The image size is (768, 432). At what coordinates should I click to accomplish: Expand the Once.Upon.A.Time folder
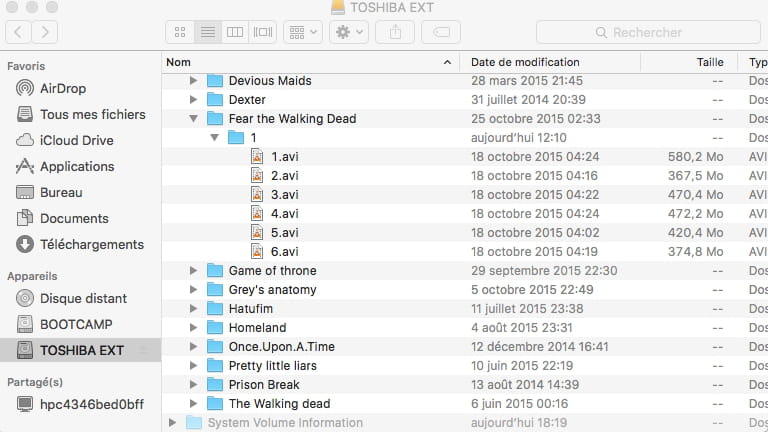coord(193,346)
